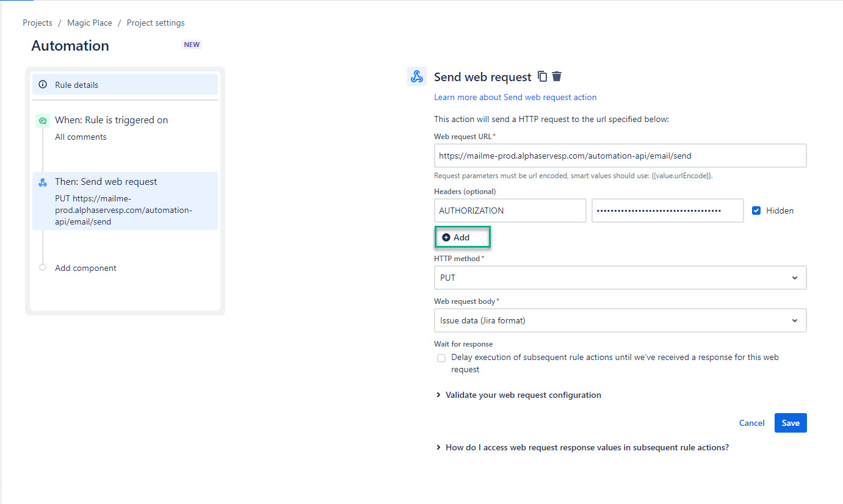This screenshot has width=843, height=504.
Task: Open Project settings breadcrumb item
Action: (x=156, y=23)
